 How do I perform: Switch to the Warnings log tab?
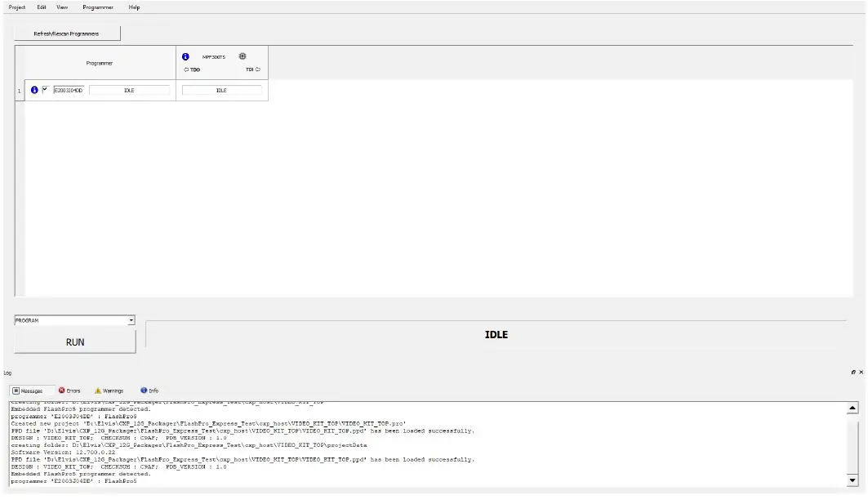click(109, 391)
